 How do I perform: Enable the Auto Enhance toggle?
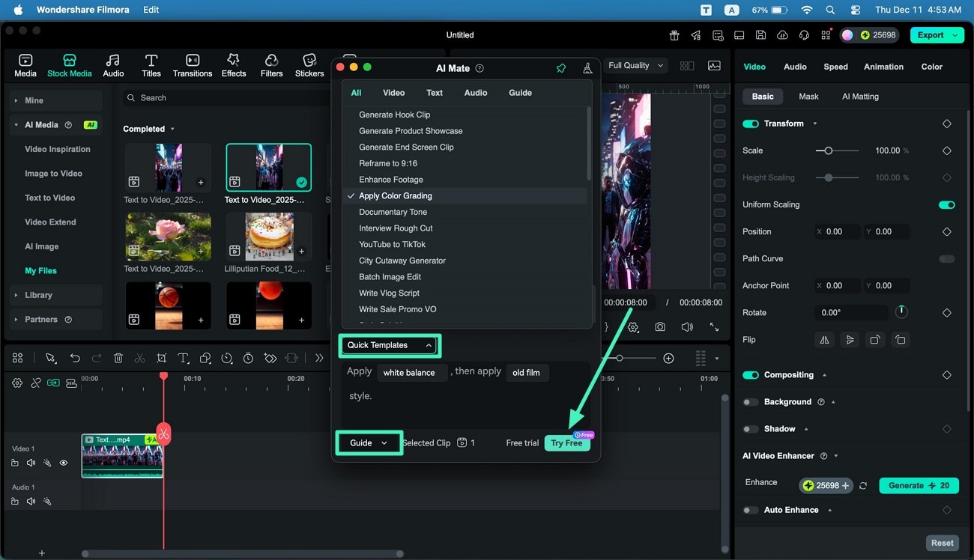750,510
